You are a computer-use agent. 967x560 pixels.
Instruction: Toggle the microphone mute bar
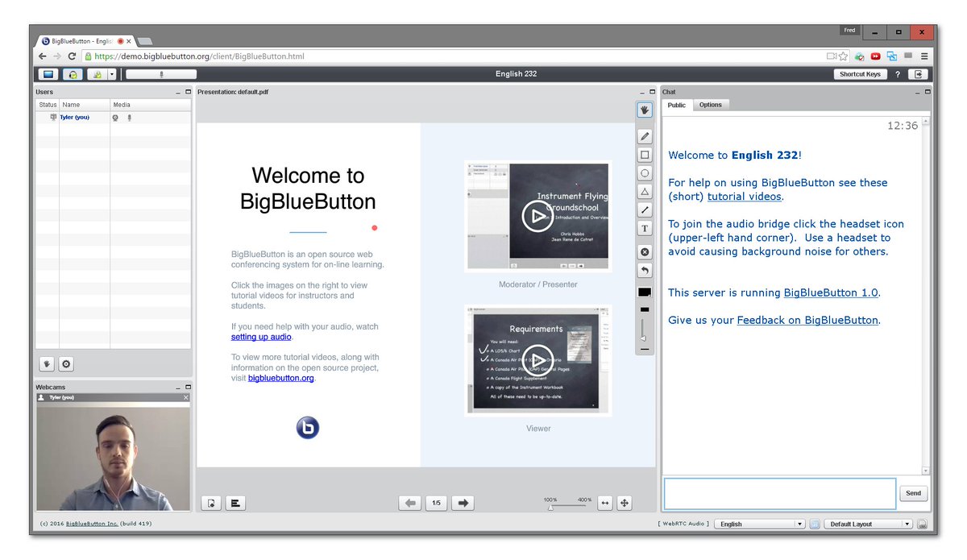point(161,74)
